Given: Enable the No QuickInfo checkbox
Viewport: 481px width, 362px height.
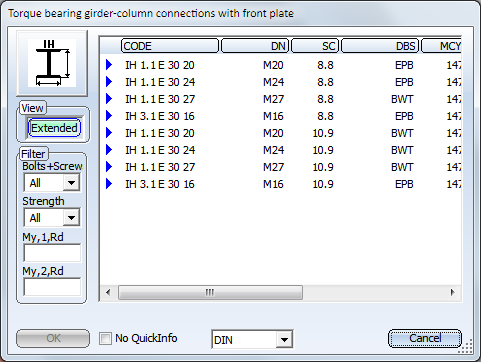Looking at the screenshot, I should pyautogui.click(x=105, y=339).
